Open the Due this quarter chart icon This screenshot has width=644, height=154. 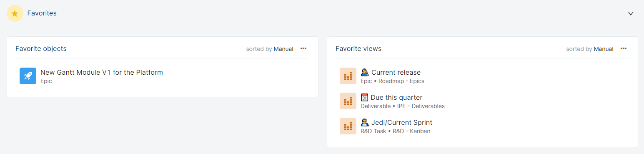click(348, 101)
